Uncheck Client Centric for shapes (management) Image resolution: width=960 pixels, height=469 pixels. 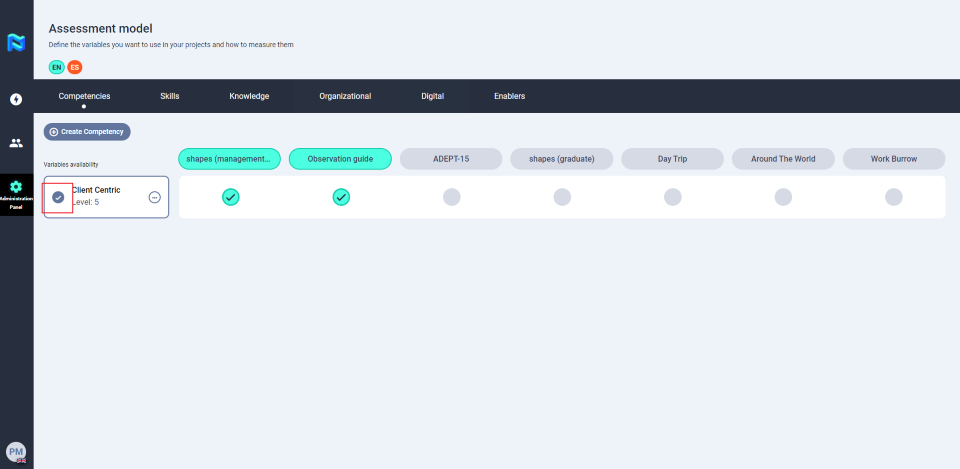click(x=230, y=197)
